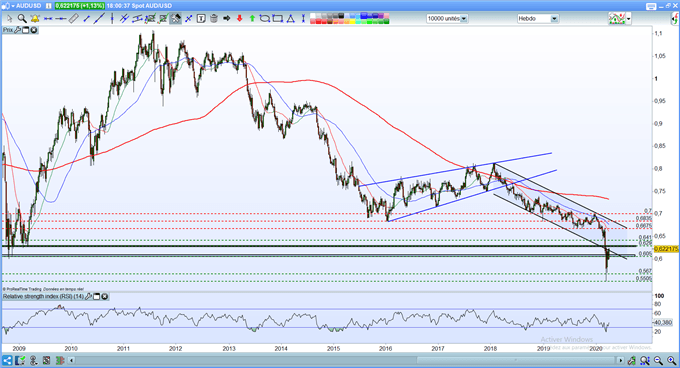Viewport: 680px width, 368px height.
Task: Add a text annotation with T tool
Action: tap(201, 19)
